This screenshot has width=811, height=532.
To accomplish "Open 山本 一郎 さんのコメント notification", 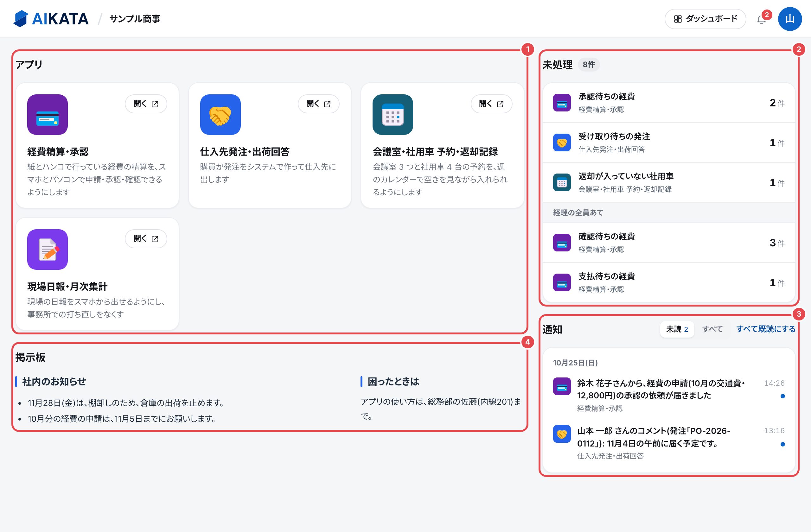I will tap(668, 443).
